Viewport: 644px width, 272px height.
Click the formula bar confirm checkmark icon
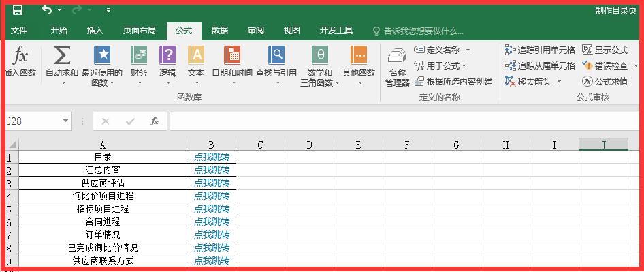[130, 121]
